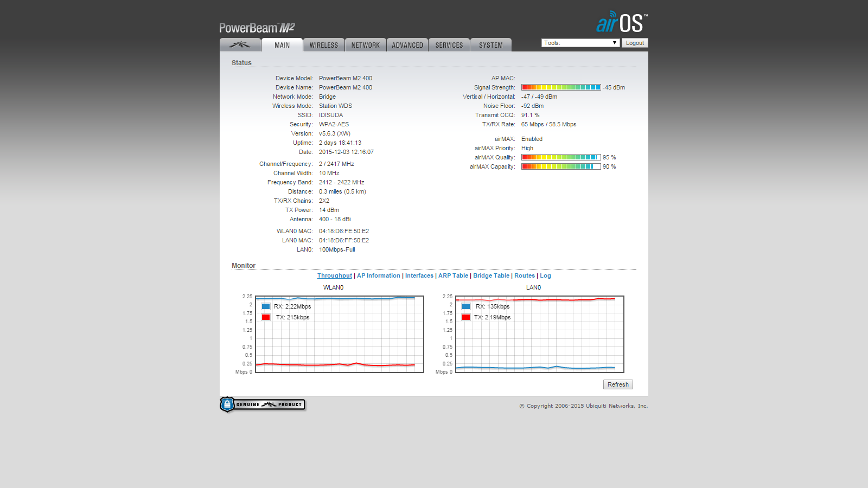Image resolution: width=868 pixels, height=488 pixels.
Task: Switch to the MAIN tab
Action: tap(282, 45)
